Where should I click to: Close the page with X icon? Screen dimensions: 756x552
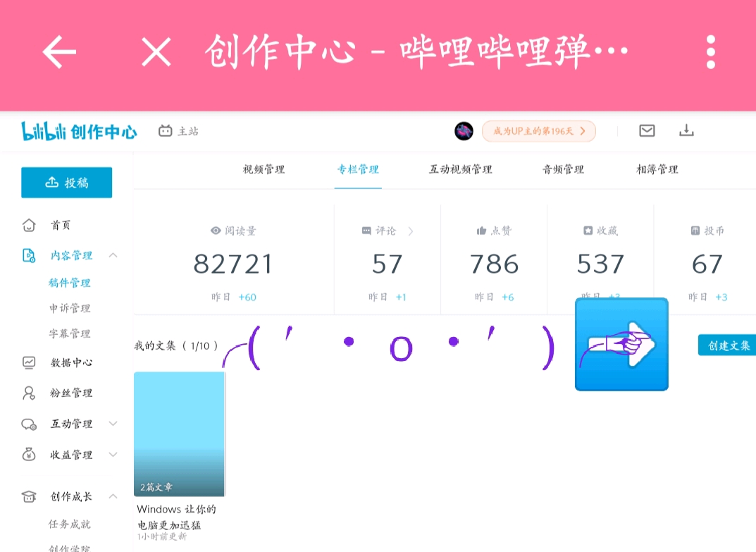[156, 52]
